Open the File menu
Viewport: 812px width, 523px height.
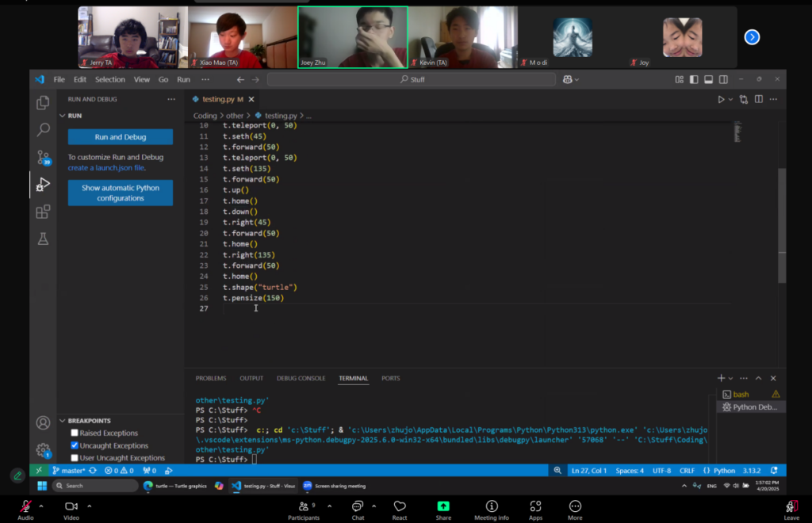[x=59, y=79]
